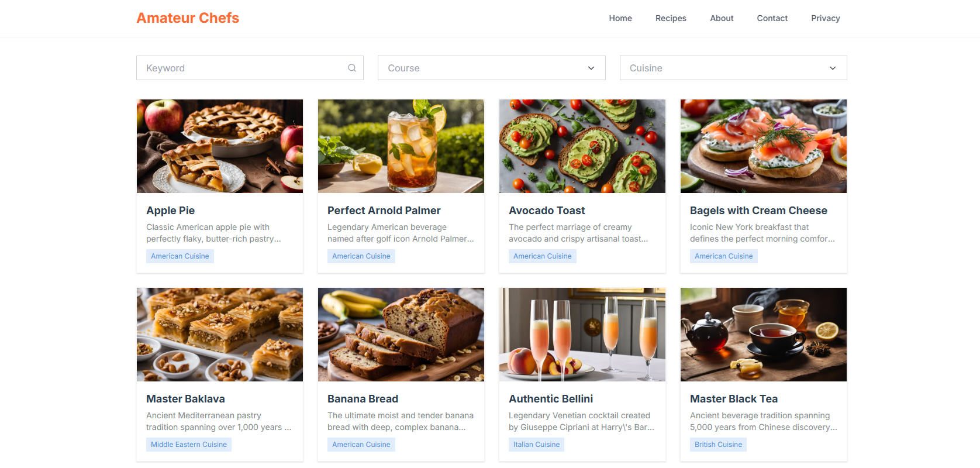Visit the About page
Image resolution: width=980 pixels, height=468 pixels.
(722, 18)
